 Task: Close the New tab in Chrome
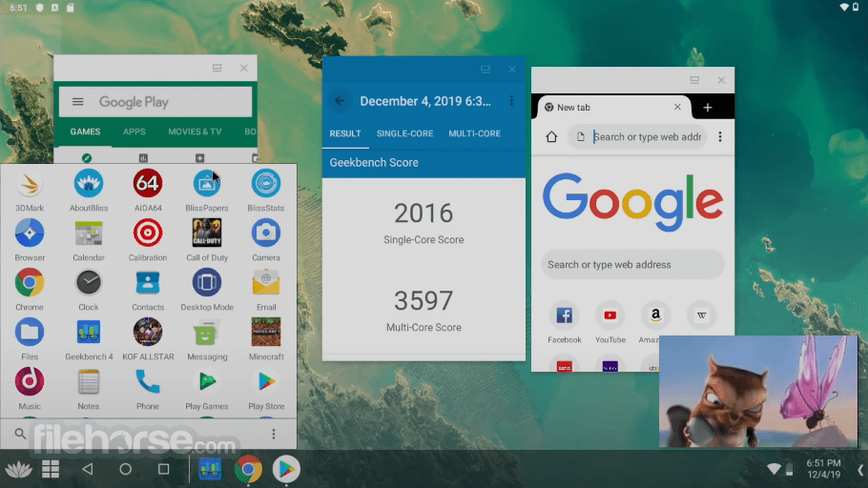(677, 107)
